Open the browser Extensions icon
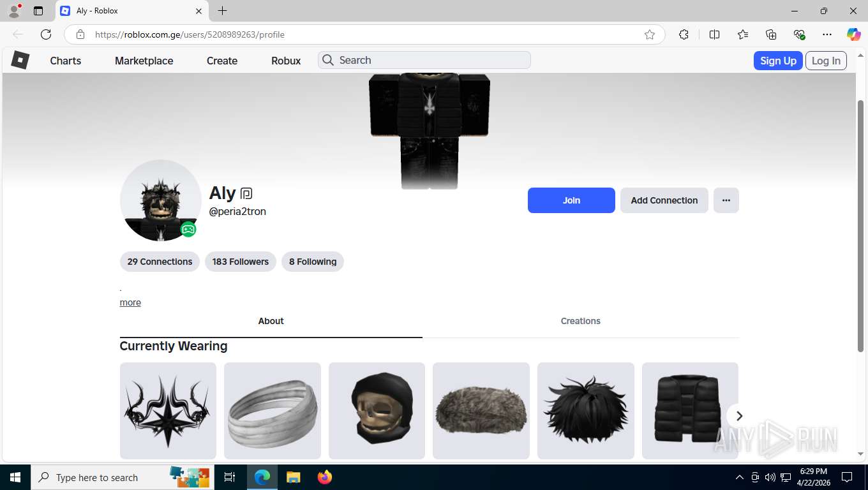Image resolution: width=868 pixels, height=490 pixels. point(684,34)
